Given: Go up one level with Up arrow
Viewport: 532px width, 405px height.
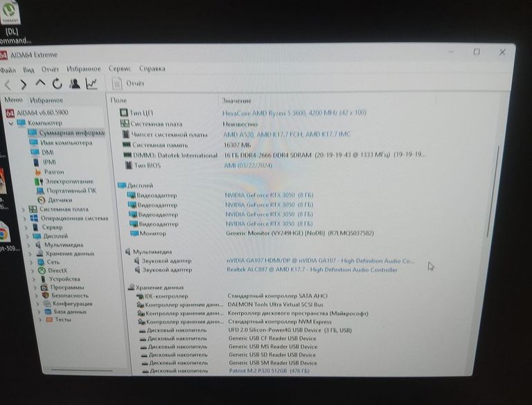Looking at the screenshot, I should coord(40,83).
